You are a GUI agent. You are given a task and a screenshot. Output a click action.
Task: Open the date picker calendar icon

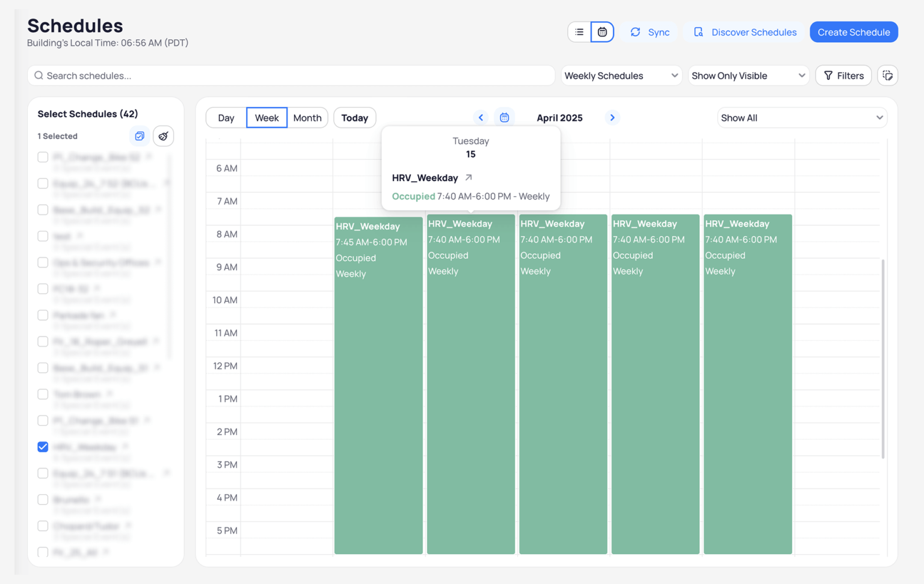504,117
